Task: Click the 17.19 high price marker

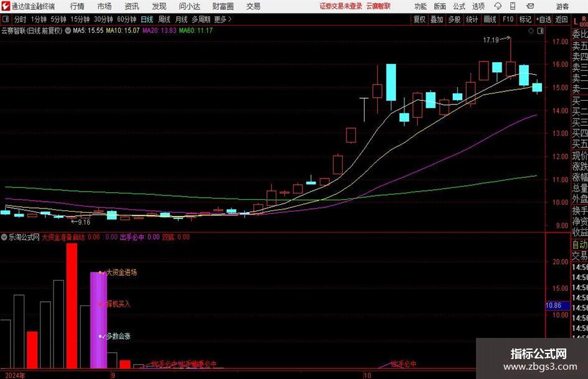Action: pos(490,40)
